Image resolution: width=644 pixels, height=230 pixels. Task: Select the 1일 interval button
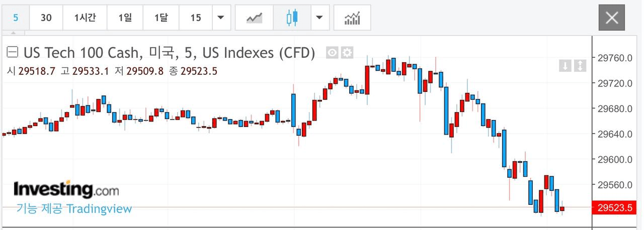pyautogui.click(x=125, y=18)
